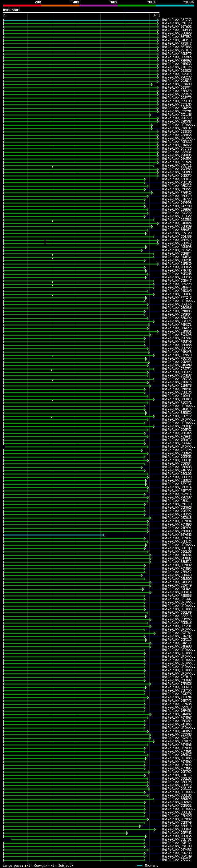Click the 320 end position on ruler
The height and width of the screenshot is (868, 197).
point(155,15)
